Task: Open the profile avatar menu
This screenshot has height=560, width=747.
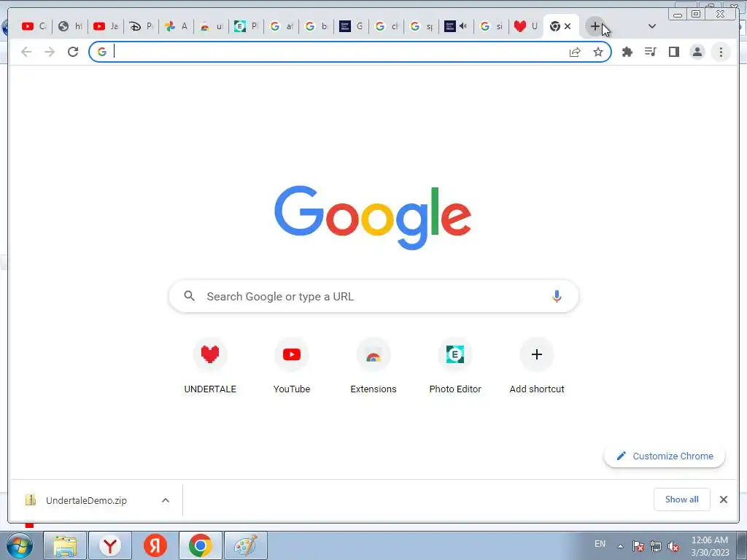Action: point(697,52)
